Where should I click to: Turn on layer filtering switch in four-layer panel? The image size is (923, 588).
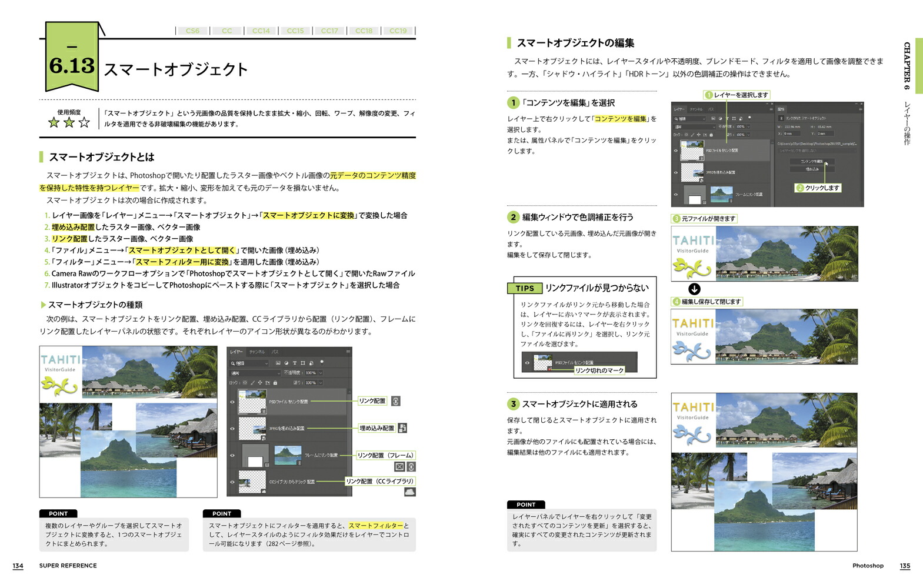(x=322, y=363)
